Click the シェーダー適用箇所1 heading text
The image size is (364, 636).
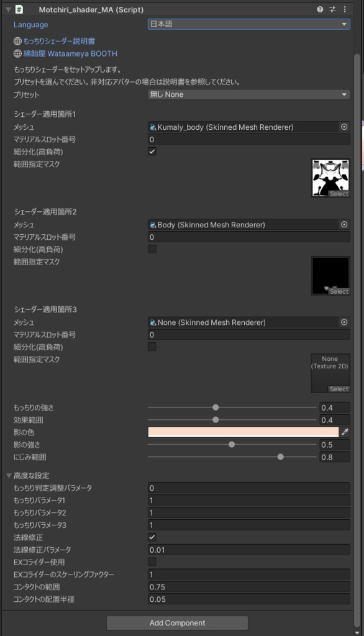click(x=45, y=114)
